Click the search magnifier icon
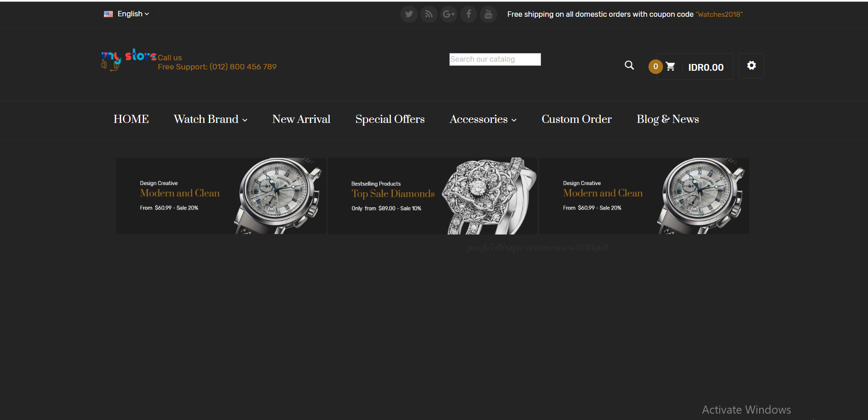 [629, 65]
